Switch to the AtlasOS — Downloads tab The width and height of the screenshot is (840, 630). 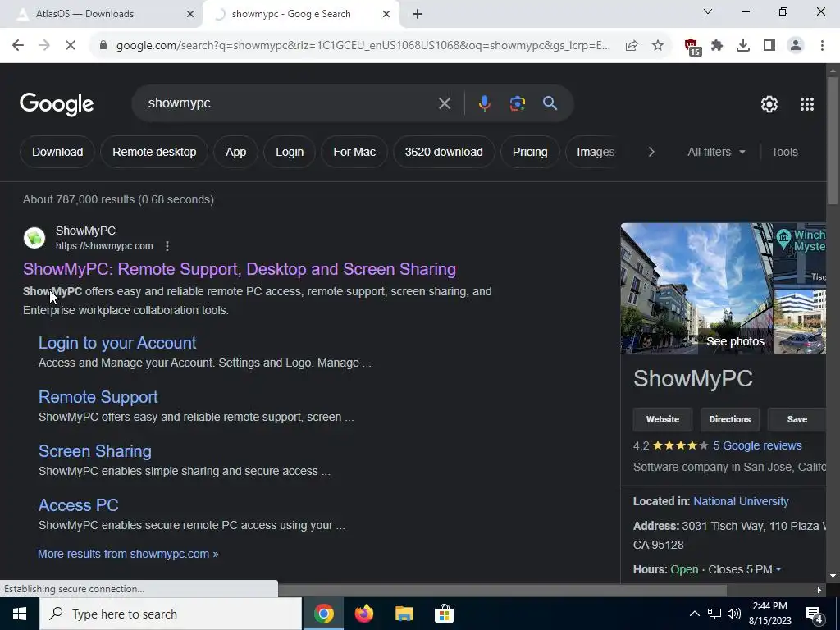click(102, 14)
